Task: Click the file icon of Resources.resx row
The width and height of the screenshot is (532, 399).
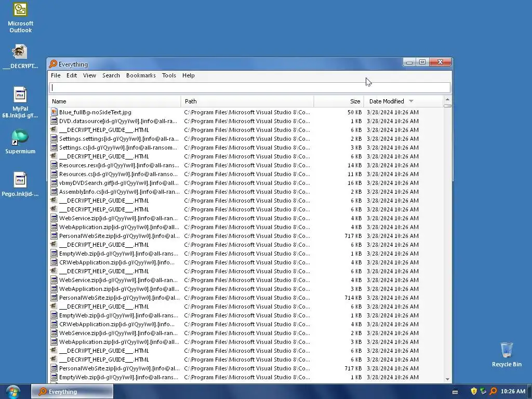Action: point(54,165)
